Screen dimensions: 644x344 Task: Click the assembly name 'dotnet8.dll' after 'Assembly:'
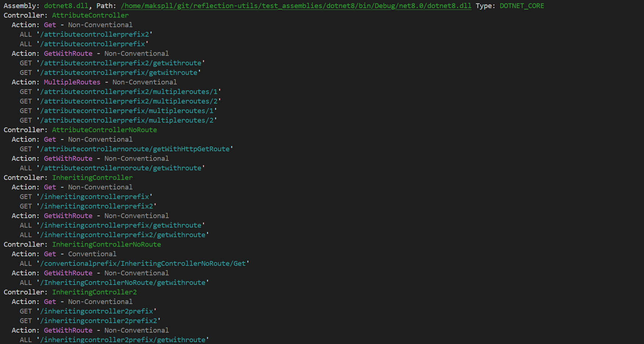pyautogui.click(x=66, y=6)
